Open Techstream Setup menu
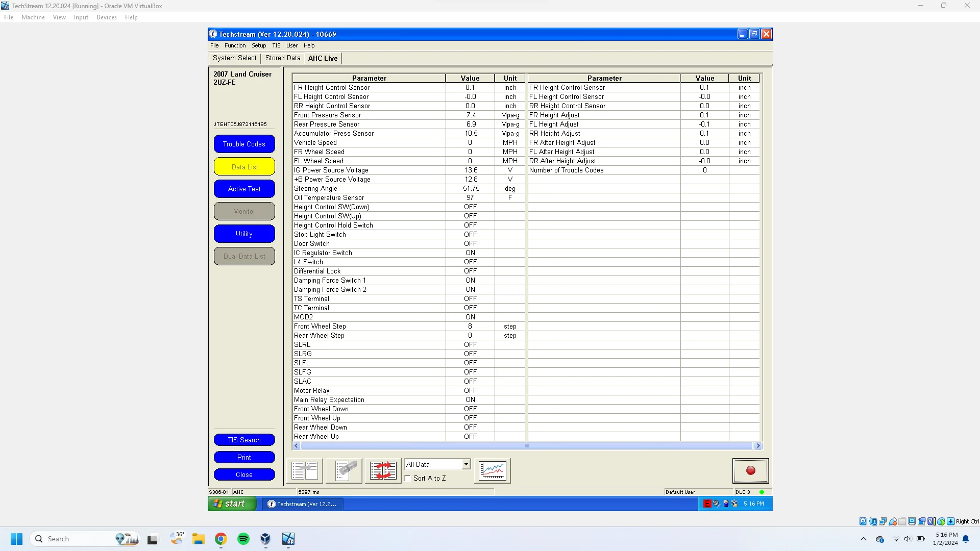The image size is (980, 551). pyautogui.click(x=259, y=45)
